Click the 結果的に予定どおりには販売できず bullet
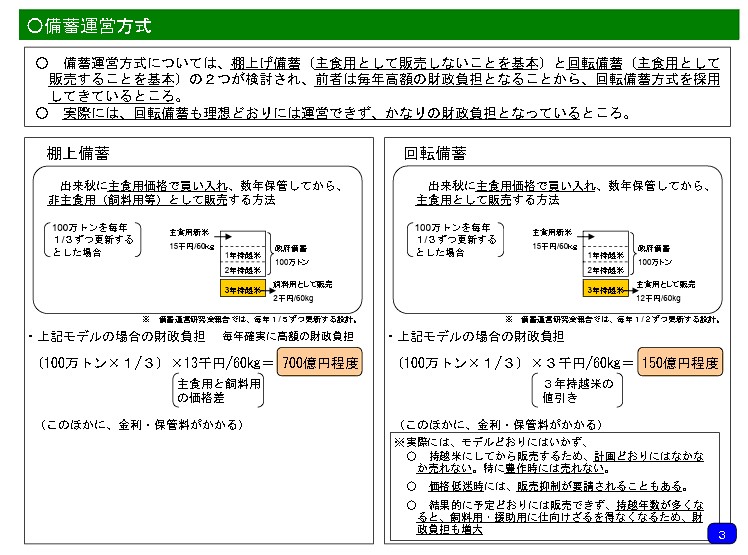This screenshot has width=748, height=555. pos(555,517)
